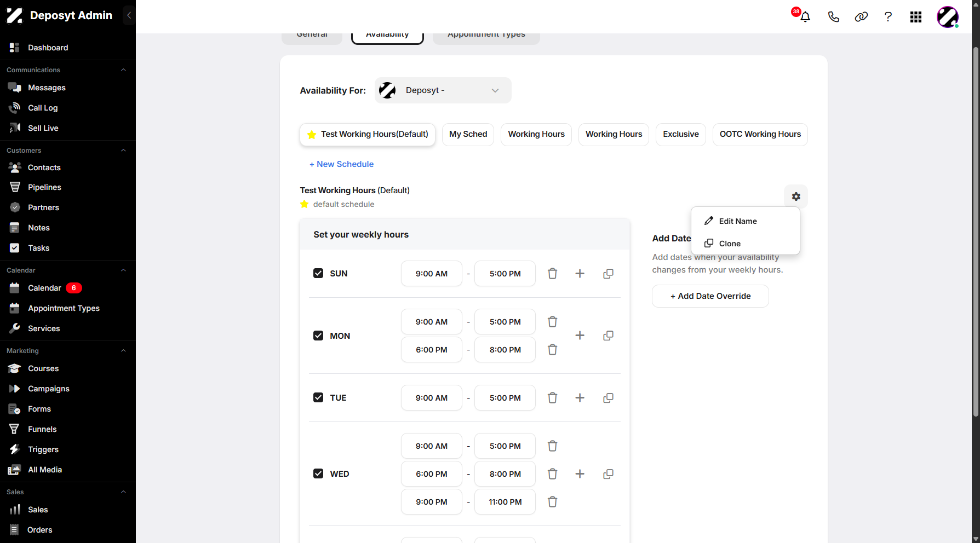The image size is (980, 543).
Task: Add a time slot to SUN
Action: 580,274
